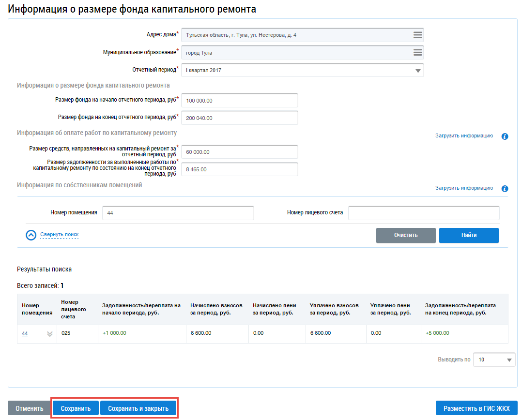This screenshot has height=420, width=522.
Task: Open the municipality list menu icon
Action: pyautogui.click(x=417, y=53)
